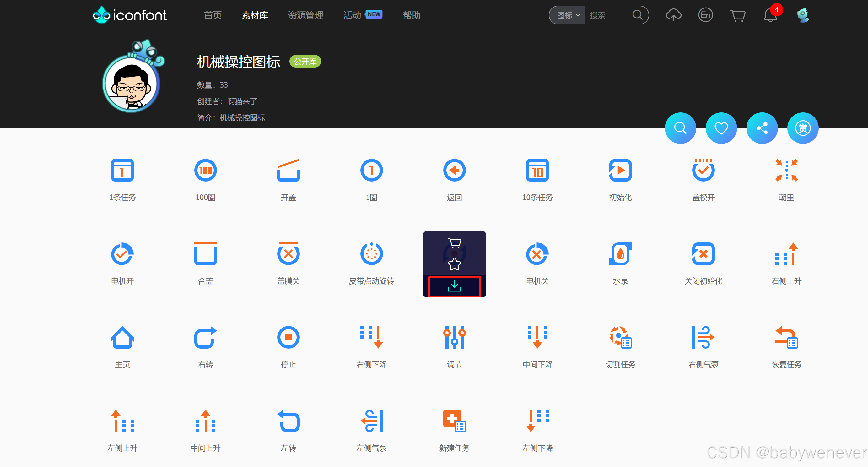Viewport: 868px width, 467px height.
Task: Open user avatar menu in header
Action: [x=802, y=15]
